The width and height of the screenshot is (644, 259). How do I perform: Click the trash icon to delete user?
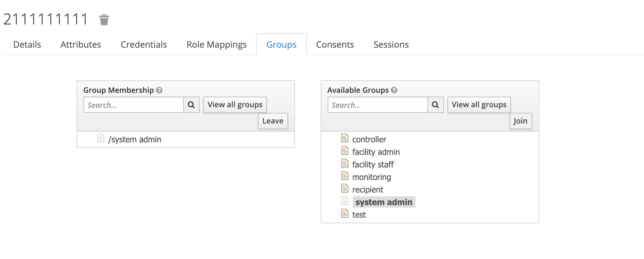coord(104,20)
